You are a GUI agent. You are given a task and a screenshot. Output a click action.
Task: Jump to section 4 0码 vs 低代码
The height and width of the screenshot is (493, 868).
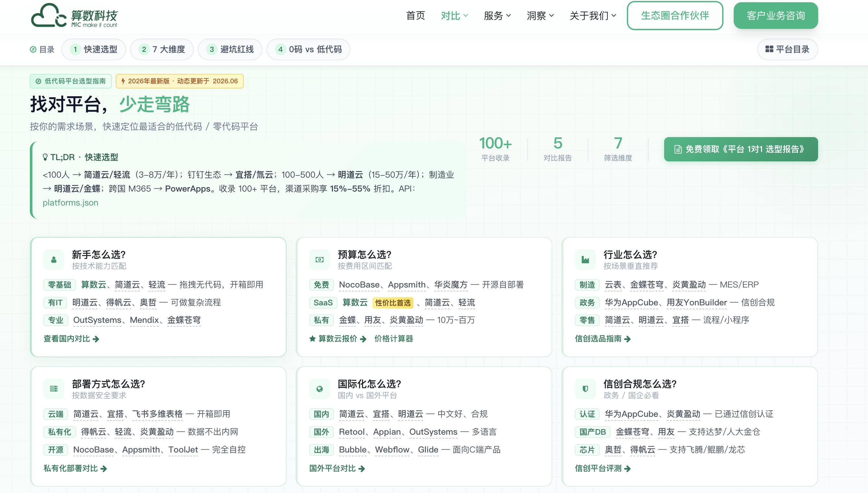309,50
